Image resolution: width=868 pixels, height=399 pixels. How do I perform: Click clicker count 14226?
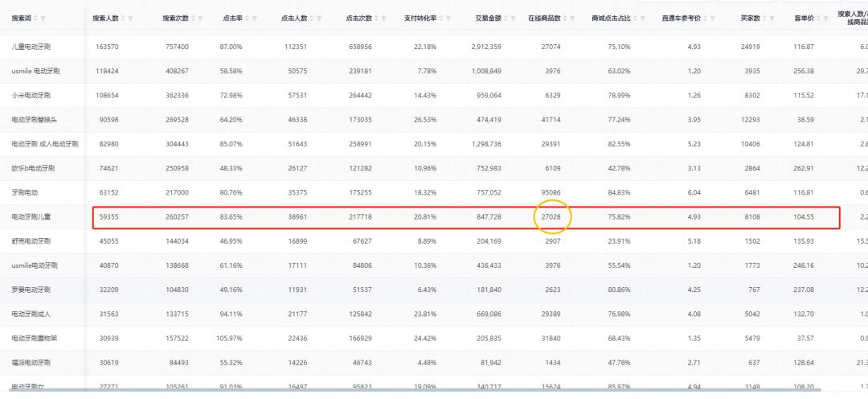297,363
